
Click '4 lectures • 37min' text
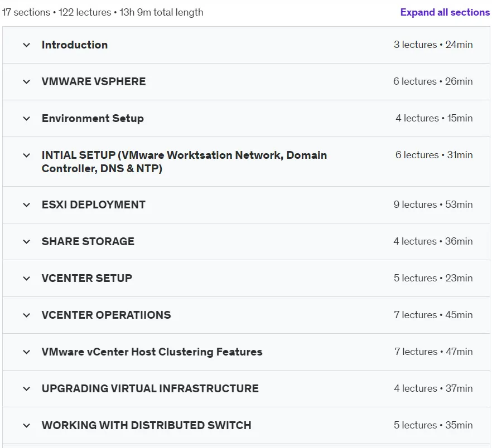click(433, 388)
